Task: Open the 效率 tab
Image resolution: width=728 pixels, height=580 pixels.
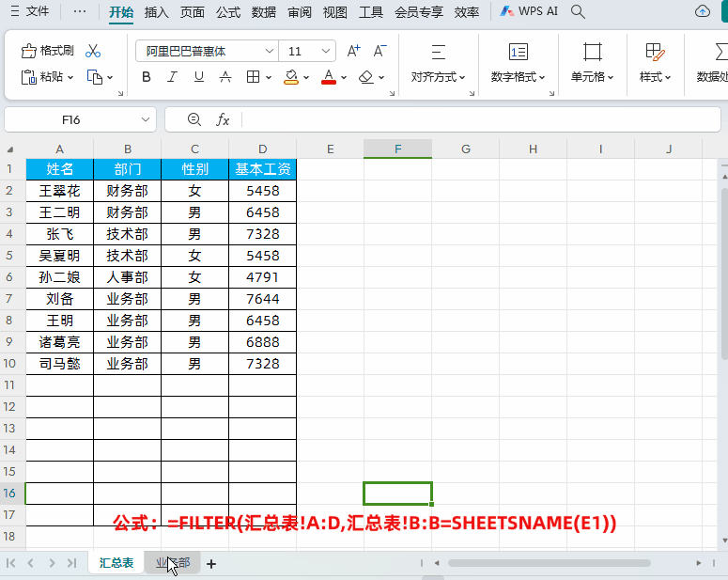Action: point(467,12)
